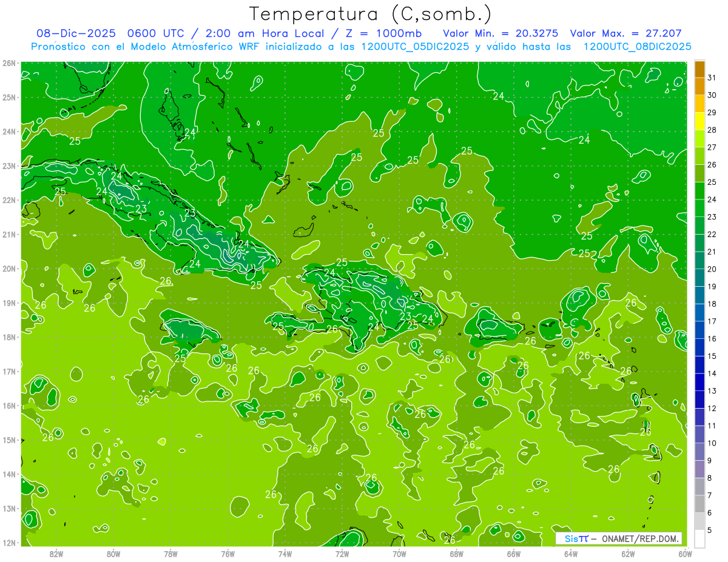The height and width of the screenshot is (562, 728).
Task: Click the "2:00 am Hora Local" text
Action: 263,33
